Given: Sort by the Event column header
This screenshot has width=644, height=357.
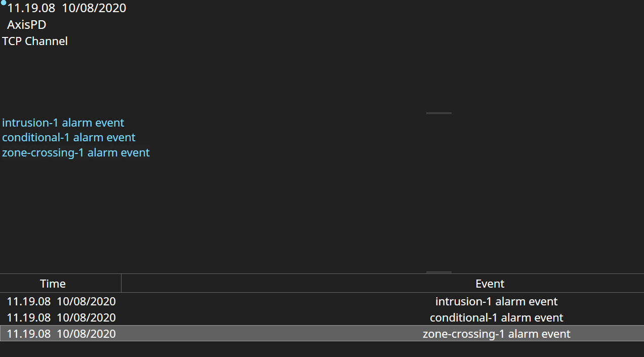Looking at the screenshot, I should click(490, 284).
